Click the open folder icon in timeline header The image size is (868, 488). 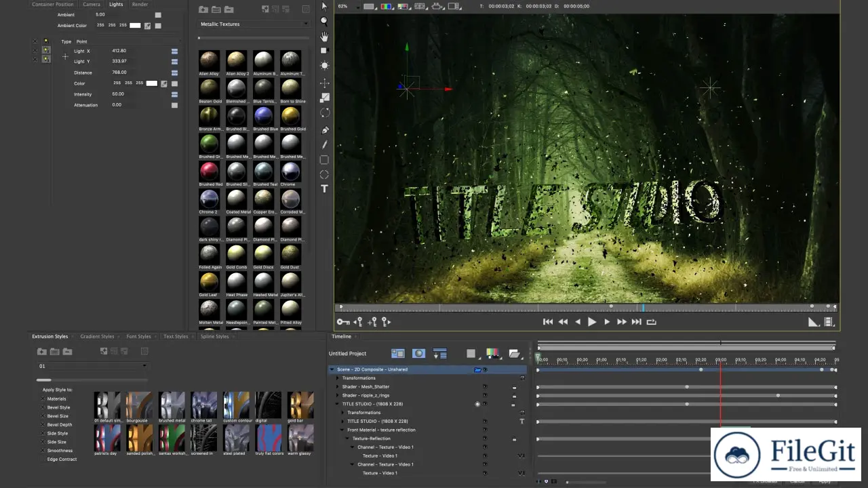515,353
